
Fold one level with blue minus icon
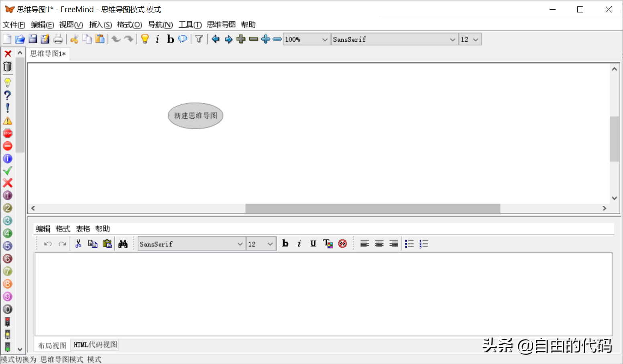click(x=277, y=39)
